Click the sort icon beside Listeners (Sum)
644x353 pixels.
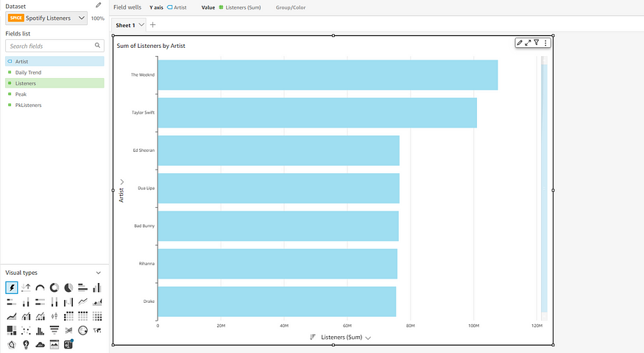[313, 337]
